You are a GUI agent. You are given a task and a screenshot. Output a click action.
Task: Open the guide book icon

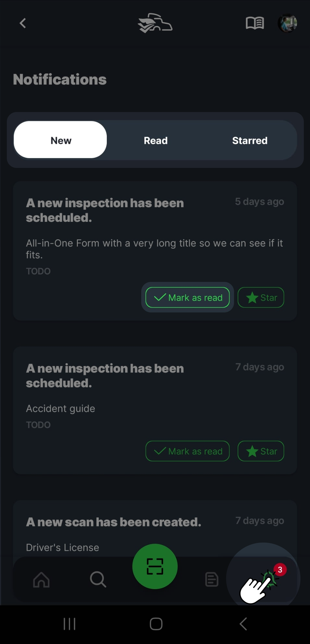tap(255, 23)
